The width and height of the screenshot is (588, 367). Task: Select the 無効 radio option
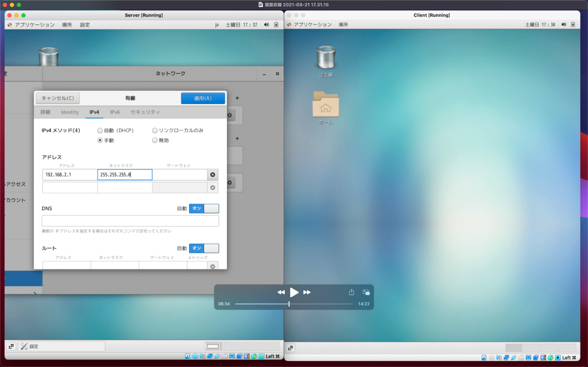point(155,141)
